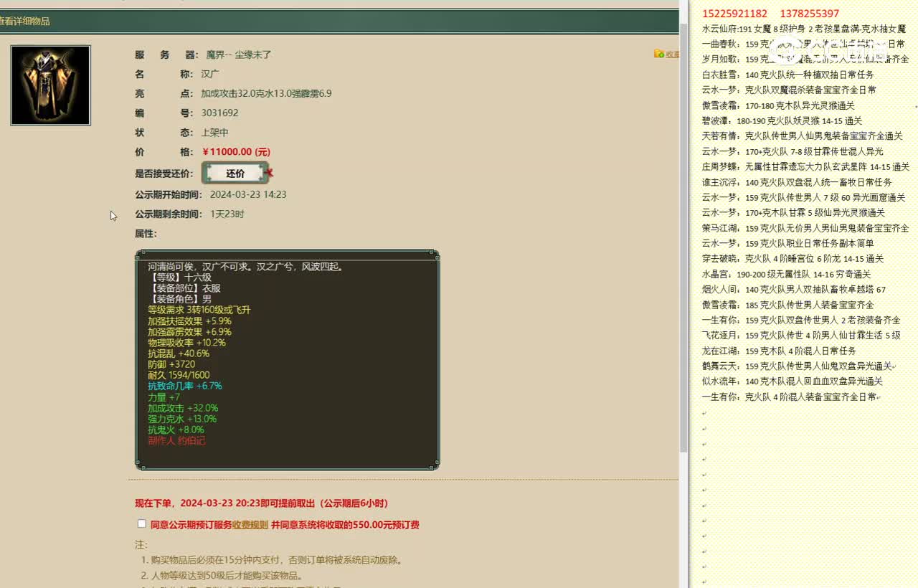Click the 抗混乱 +40.6% line

click(x=179, y=354)
